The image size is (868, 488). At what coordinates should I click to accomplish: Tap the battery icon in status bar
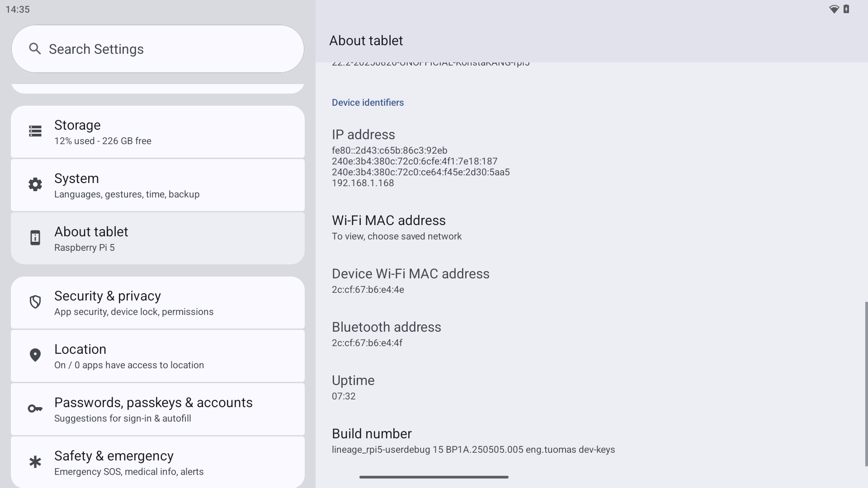pos(847,9)
